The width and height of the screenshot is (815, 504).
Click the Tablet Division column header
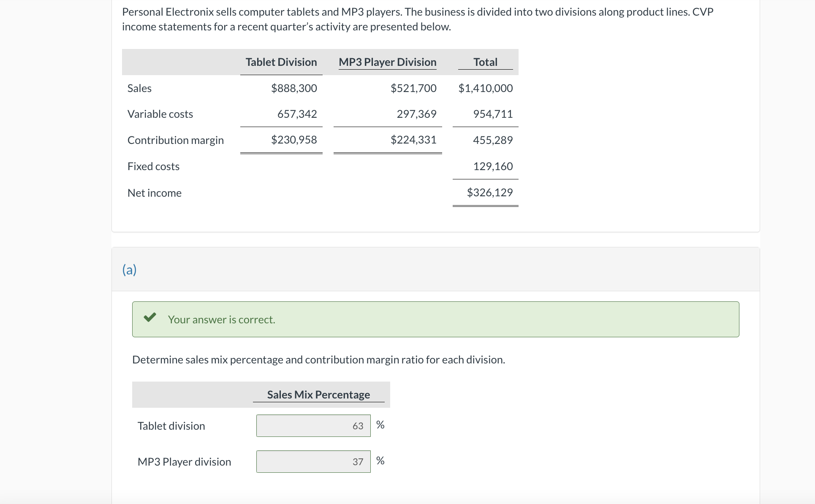pyautogui.click(x=281, y=62)
